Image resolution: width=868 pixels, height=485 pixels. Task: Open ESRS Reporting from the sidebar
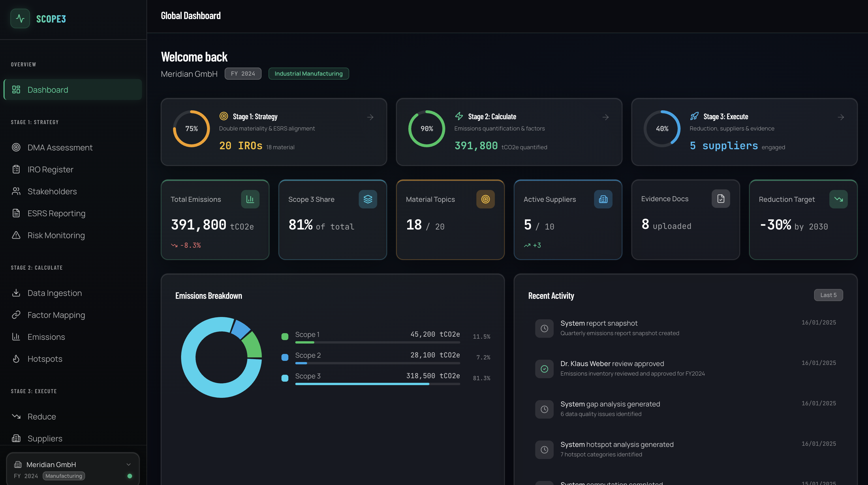click(x=56, y=213)
